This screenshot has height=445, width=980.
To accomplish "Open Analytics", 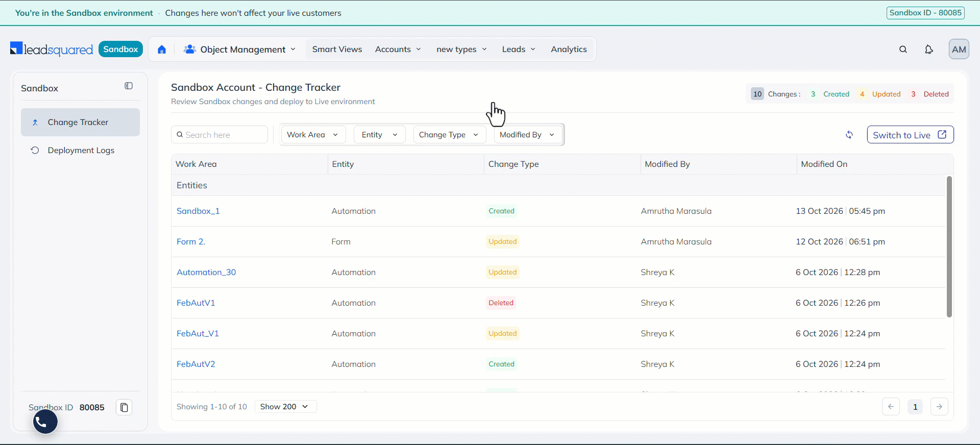I will click(569, 50).
